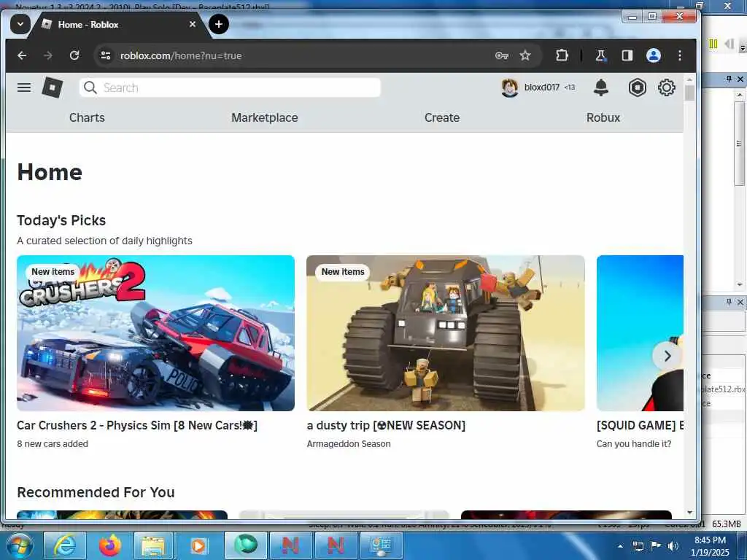
Task: Open Windows Media Player in taskbar
Action: point(199,545)
